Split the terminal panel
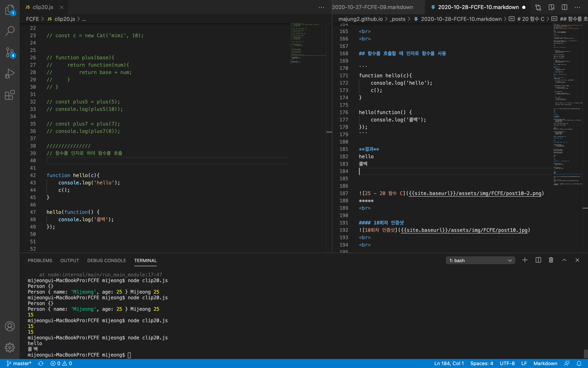 538,260
